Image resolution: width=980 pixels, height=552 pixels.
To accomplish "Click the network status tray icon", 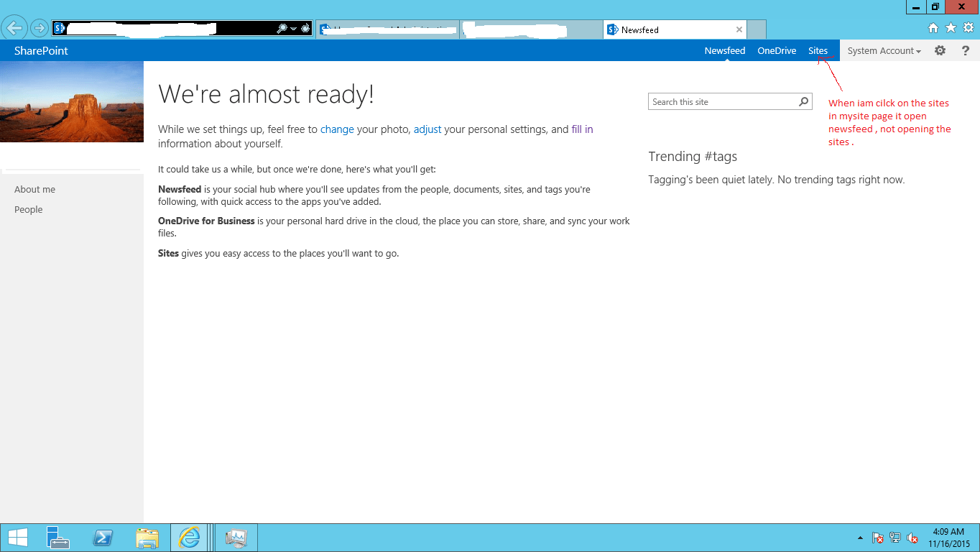I will (x=895, y=538).
